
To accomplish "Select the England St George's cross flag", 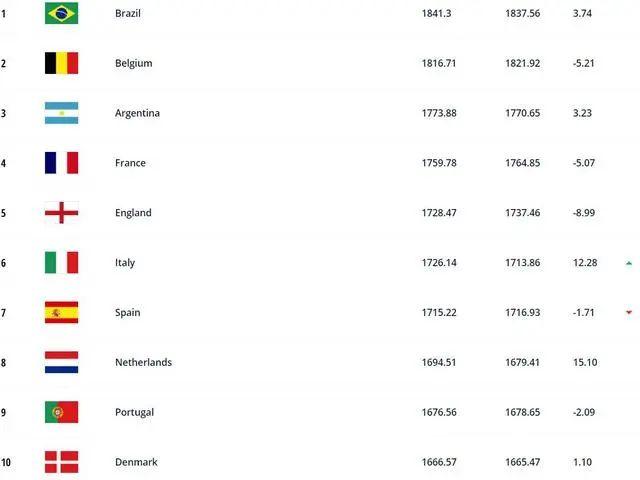I will click(61, 212).
